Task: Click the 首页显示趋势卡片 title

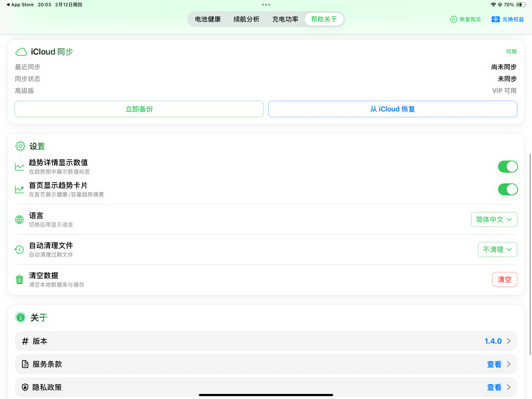Action: coord(58,185)
